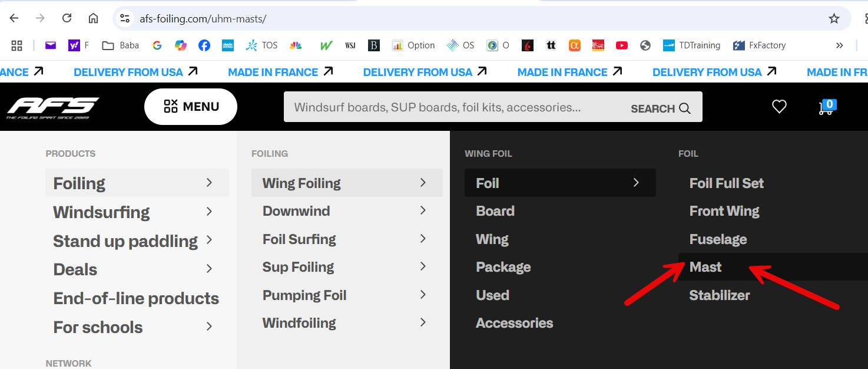
Task: Click the SEARCH button
Action: click(660, 108)
